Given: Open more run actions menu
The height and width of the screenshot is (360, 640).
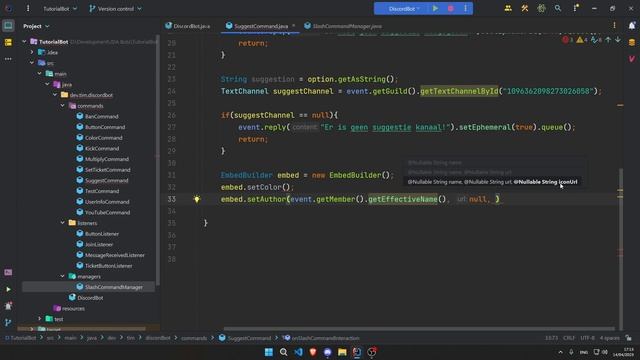Looking at the screenshot, I should point(465,9).
